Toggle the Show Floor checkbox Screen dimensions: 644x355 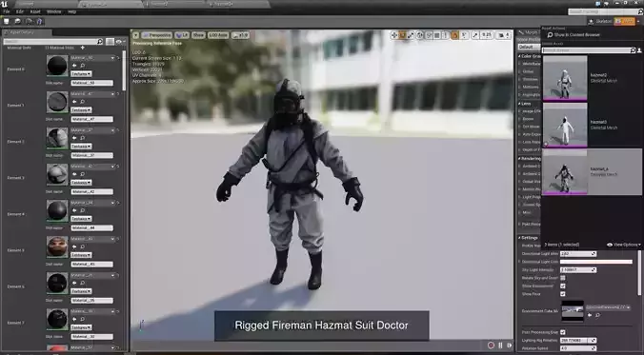(563, 294)
